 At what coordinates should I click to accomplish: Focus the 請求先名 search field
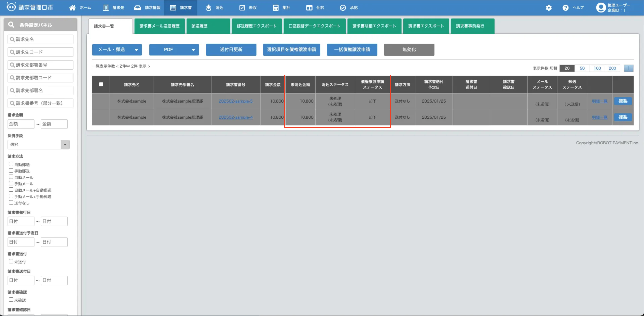tap(41, 39)
